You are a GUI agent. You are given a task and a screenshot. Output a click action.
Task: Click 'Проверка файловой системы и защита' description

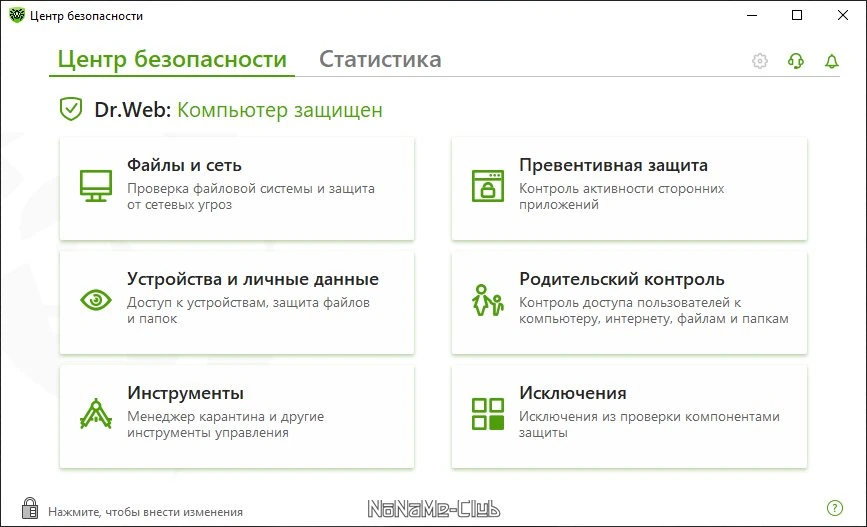pos(251,189)
